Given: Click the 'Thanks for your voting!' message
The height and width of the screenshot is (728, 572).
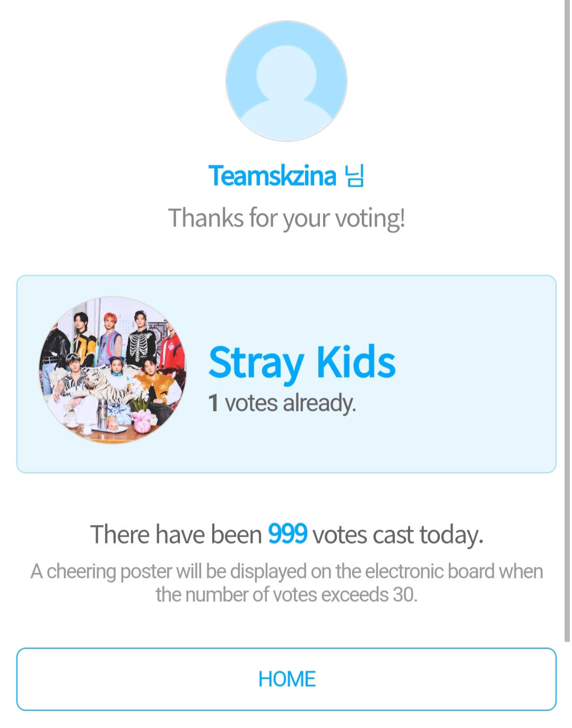Looking at the screenshot, I should 287,218.
